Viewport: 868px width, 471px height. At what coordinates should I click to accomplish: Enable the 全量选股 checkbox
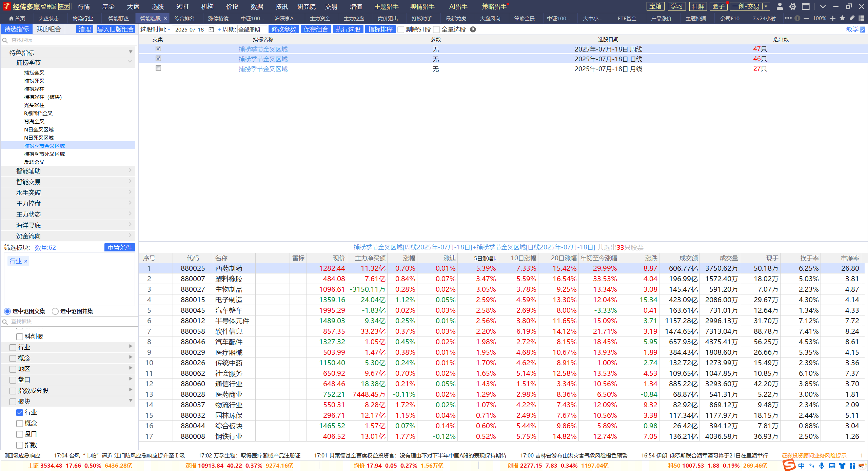click(x=436, y=29)
